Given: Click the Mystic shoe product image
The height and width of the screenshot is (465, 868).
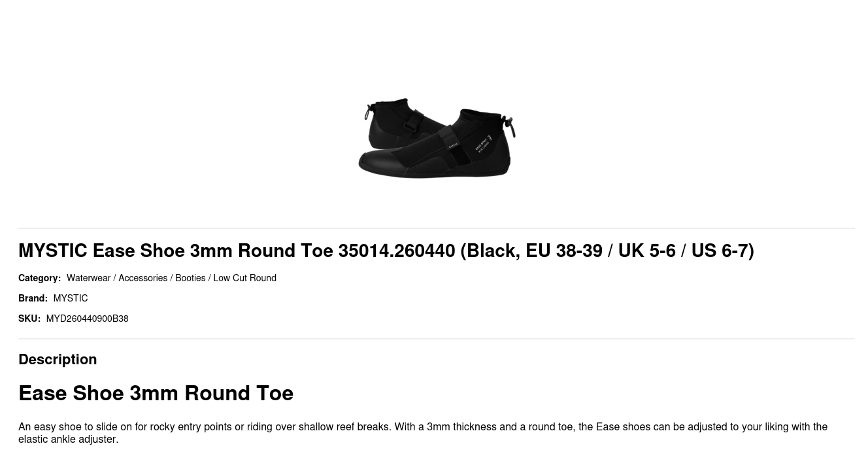Looking at the screenshot, I should click(x=436, y=138).
